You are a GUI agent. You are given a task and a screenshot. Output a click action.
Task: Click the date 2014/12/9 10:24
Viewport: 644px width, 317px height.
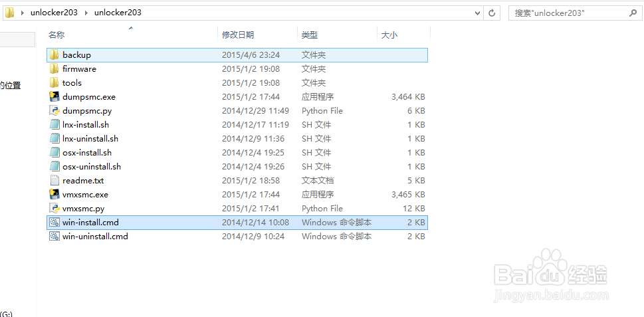click(x=253, y=236)
